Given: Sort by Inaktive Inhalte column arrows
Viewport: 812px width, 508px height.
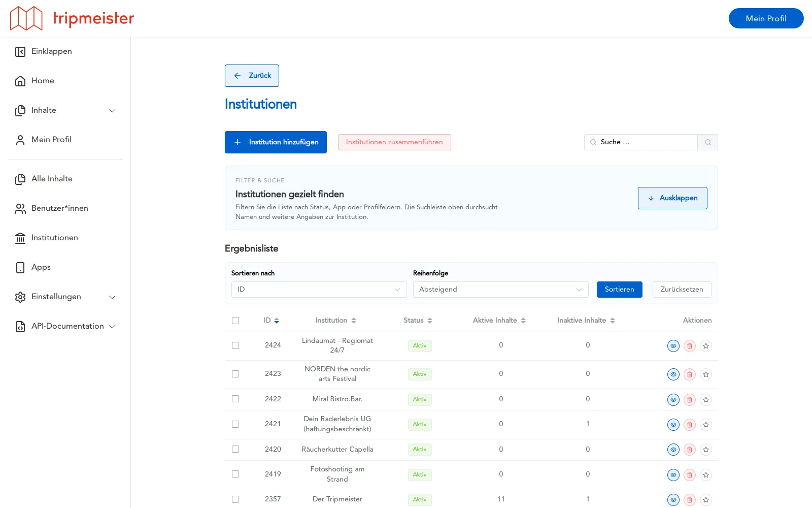Looking at the screenshot, I should [613, 321].
